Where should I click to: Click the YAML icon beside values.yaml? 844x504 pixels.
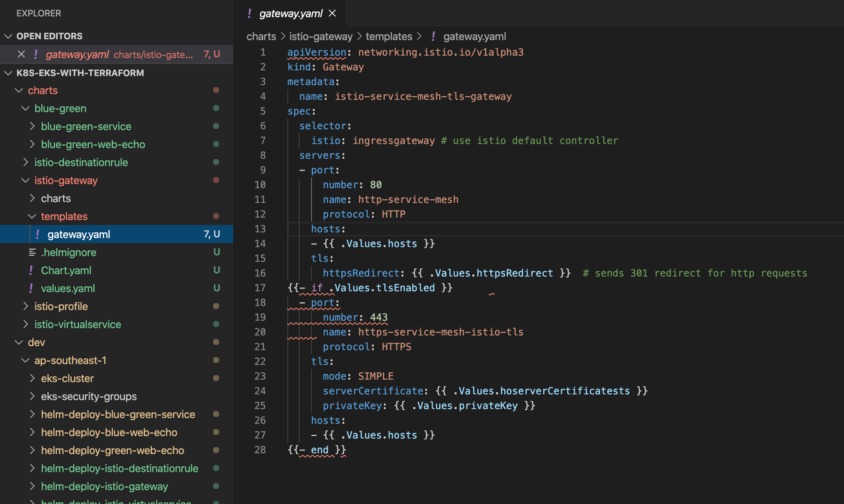click(31, 288)
